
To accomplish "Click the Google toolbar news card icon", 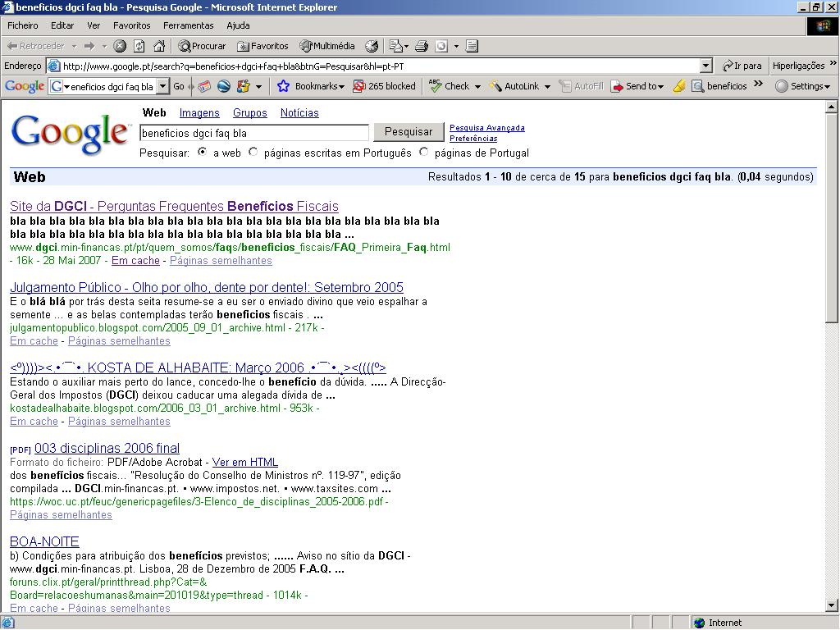I will (204, 86).
